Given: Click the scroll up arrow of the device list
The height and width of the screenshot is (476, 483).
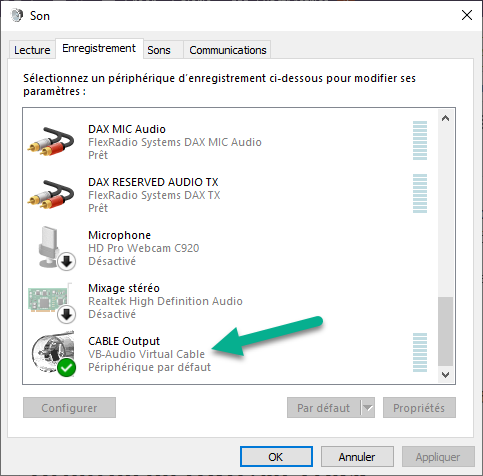Looking at the screenshot, I should (445, 118).
